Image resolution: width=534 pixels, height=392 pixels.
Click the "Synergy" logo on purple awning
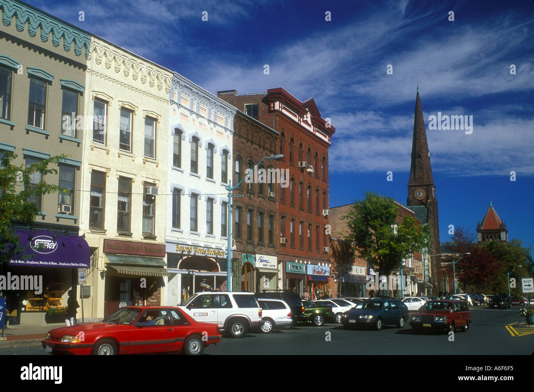[x=44, y=244]
